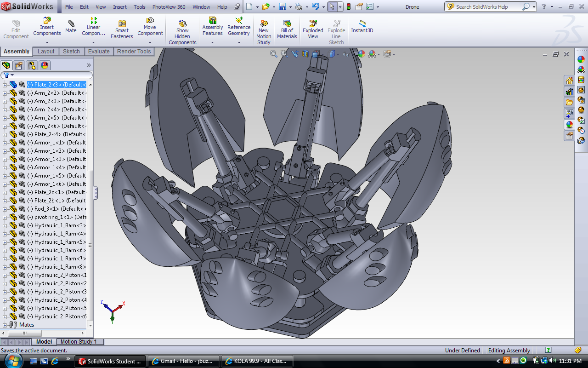Switch to Gmail window in taskbar
The width and height of the screenshot is (588, 368).
point(184,361)
